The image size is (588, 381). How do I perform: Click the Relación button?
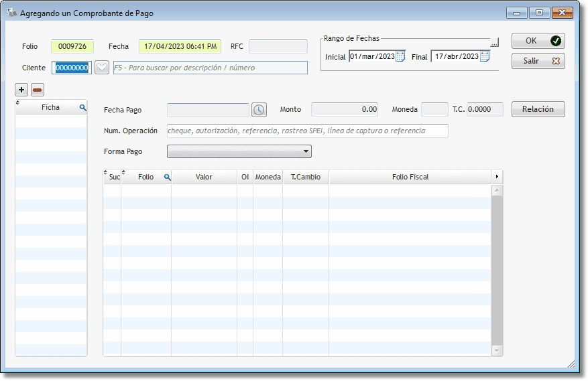538,109
